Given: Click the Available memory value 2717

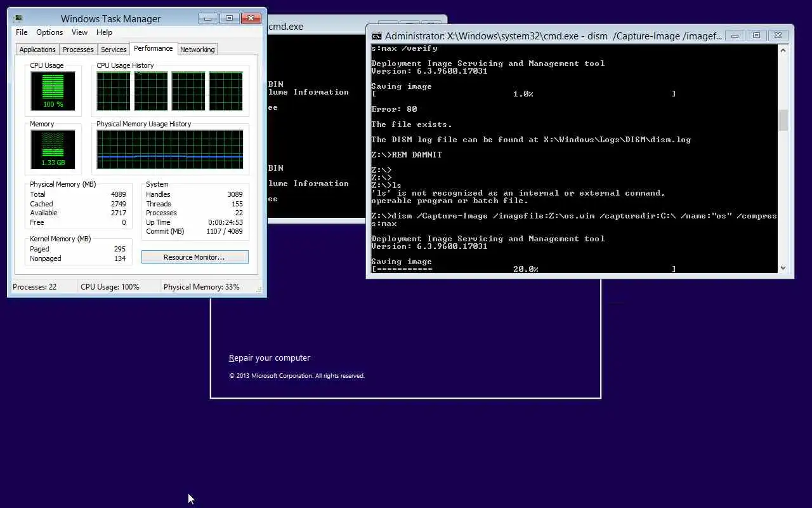Looking at the screenshot, I should [x=118, y=213].
